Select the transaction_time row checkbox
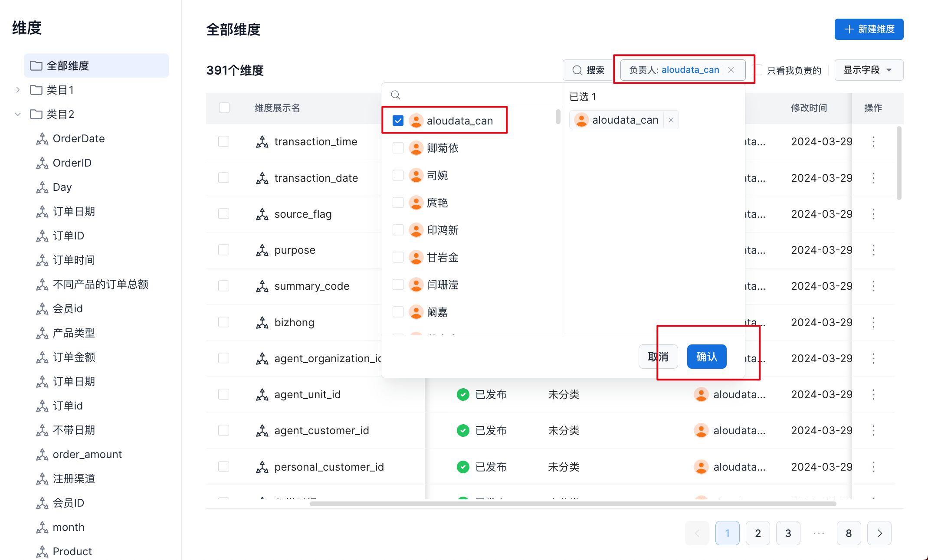Image resolution: width=928 pixels, height=560 pixels. point(223,141)
